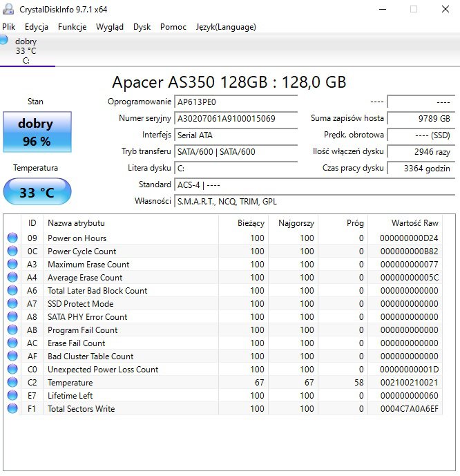Click status orb for Unexpected Power Loss Count
This screenshot has height=476, width=460.
pos(12,369)
